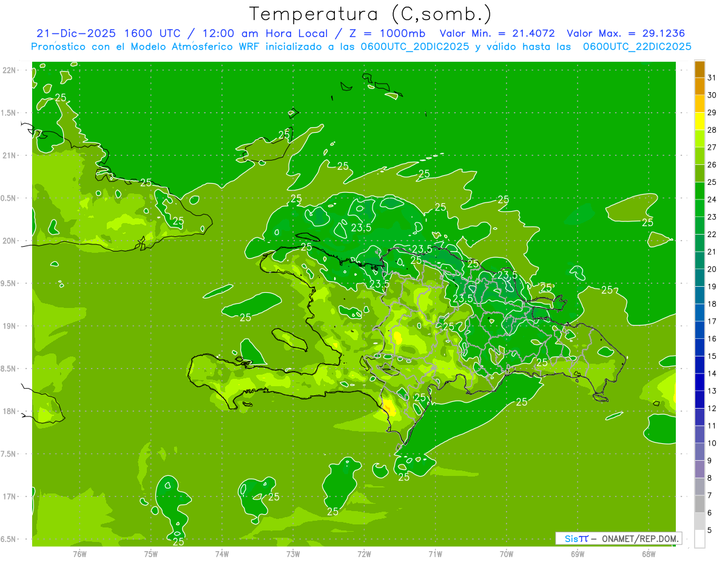The height and width of the screenshot is (562, 728).
Task: Click the "17N" latitude label
Action: pos(10,497)
